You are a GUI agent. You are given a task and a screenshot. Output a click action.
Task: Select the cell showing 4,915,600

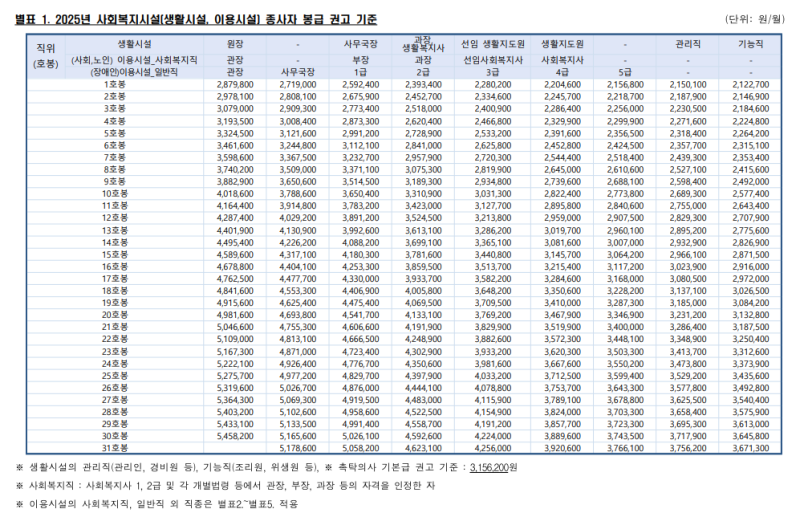[235, 303]
